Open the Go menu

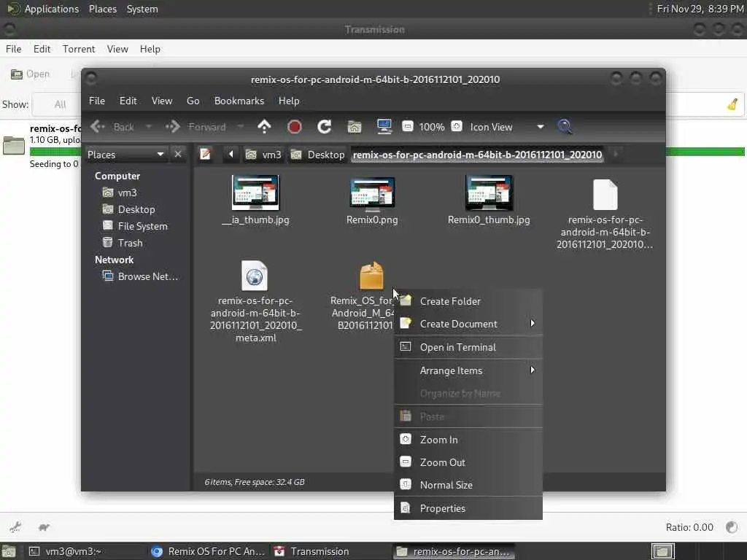pos(193,101)
